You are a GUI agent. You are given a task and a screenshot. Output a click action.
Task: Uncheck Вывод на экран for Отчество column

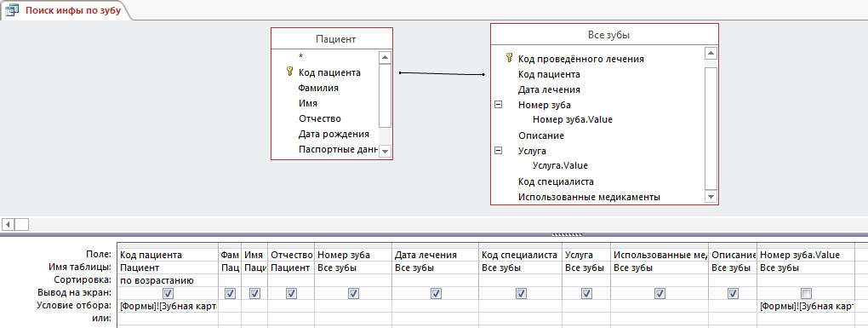pos(291,293)
